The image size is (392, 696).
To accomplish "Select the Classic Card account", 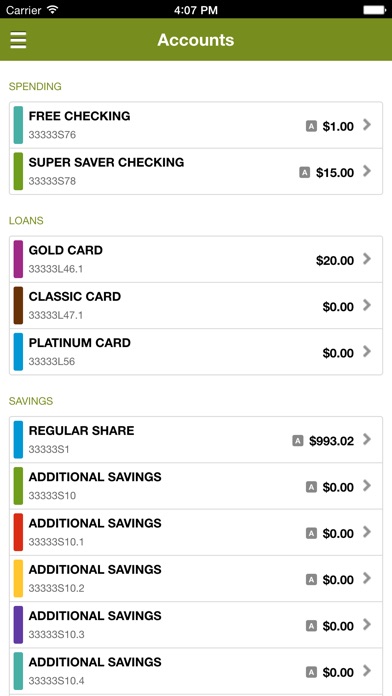I will (196, 305).
